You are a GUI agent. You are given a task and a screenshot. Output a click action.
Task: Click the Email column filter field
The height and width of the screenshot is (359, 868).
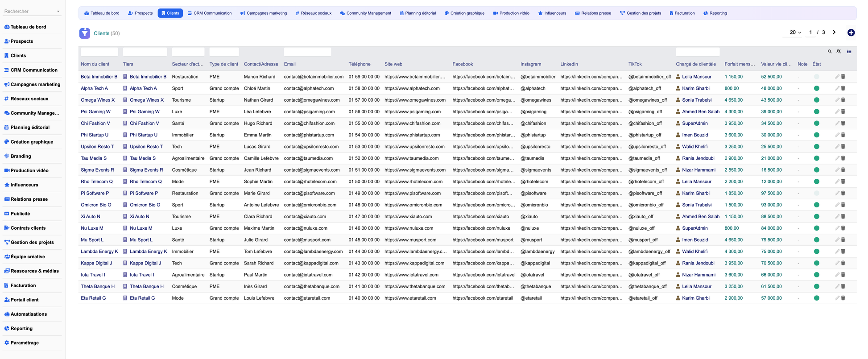pyautogui.click(x=307, y=52)
